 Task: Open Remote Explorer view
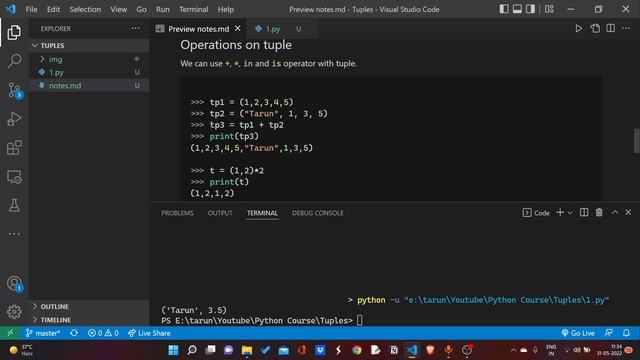(x=14, y=177)
